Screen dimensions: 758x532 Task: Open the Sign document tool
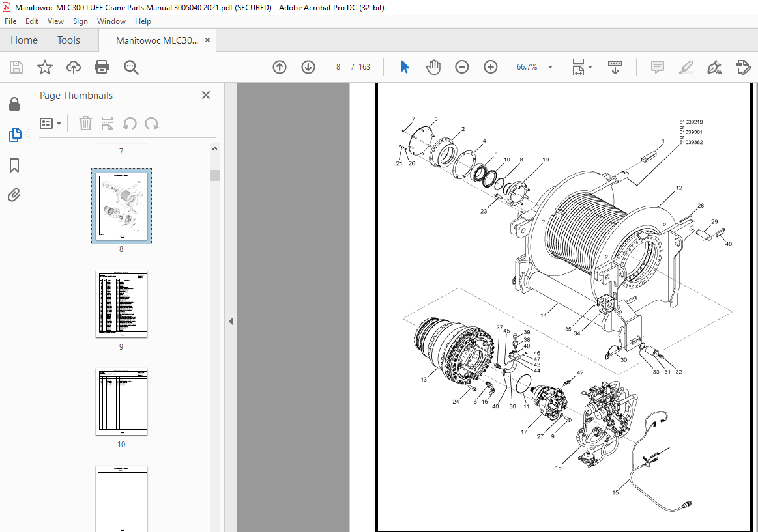click(714, 67)
